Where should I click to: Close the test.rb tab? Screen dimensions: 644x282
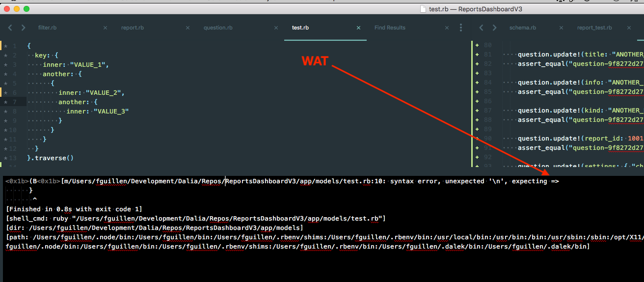[358, 28]
